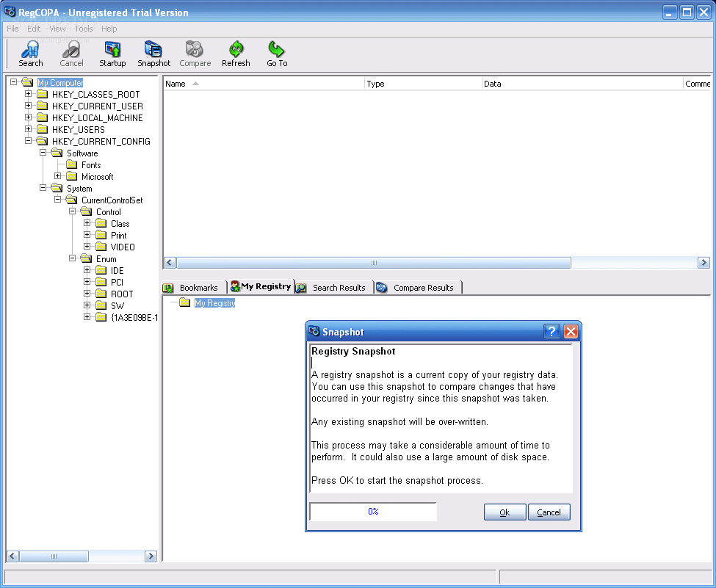The width and height of the screenshot is (716, 588).
Task: Sort by the Data column header
Action: (x=582, y=84)
